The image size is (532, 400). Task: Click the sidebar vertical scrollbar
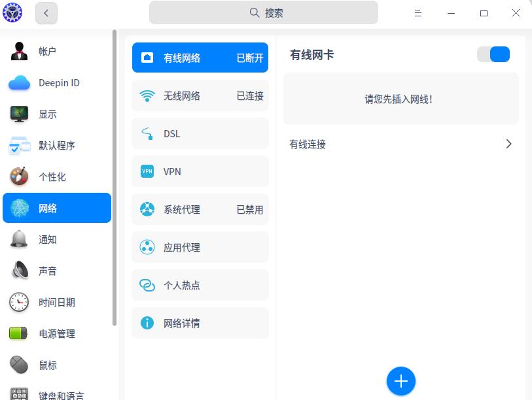(x=115, y=178)
